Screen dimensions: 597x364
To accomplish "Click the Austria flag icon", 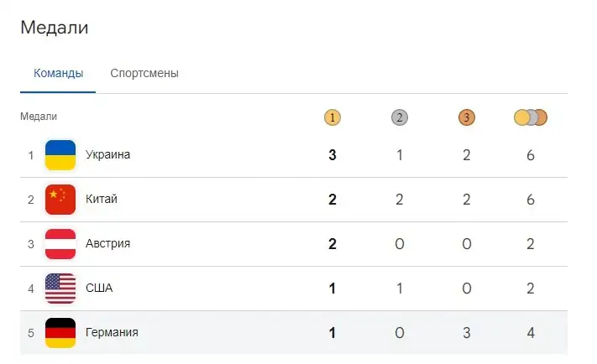I will click(60, 244).
